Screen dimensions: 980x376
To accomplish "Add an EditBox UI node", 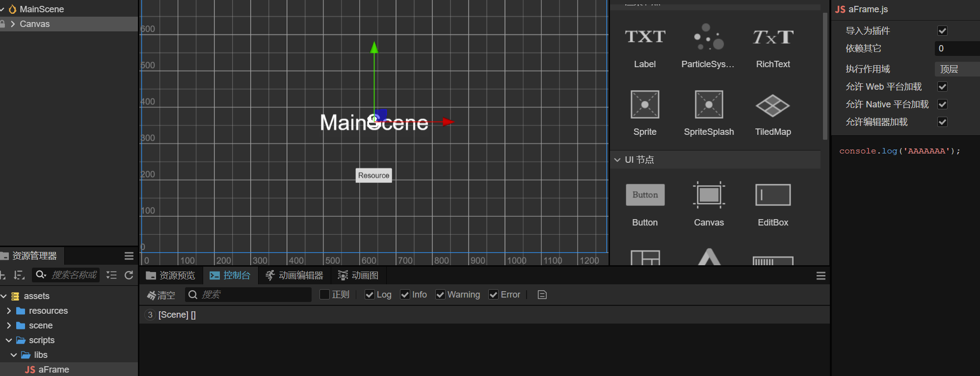I will pyautogui.click(x=773, y=205).
